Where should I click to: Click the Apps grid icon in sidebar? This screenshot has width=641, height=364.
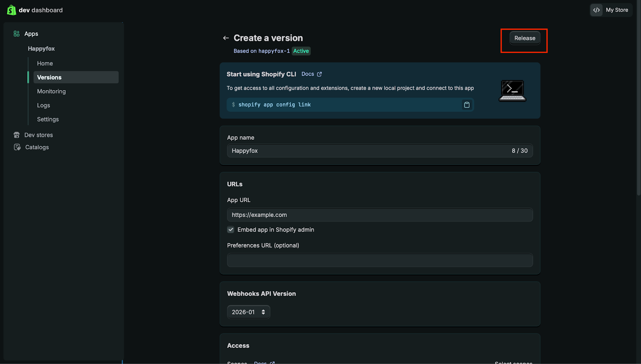(x=16, y=34)
